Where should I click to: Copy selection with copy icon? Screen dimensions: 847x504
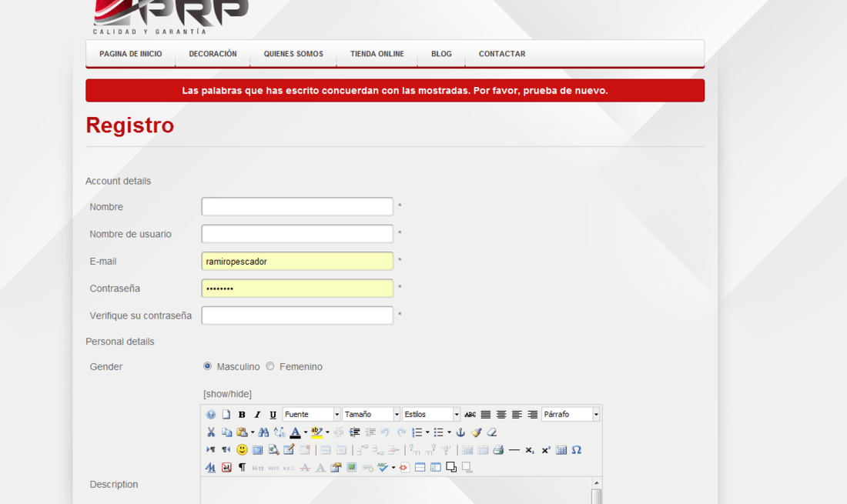226,432
